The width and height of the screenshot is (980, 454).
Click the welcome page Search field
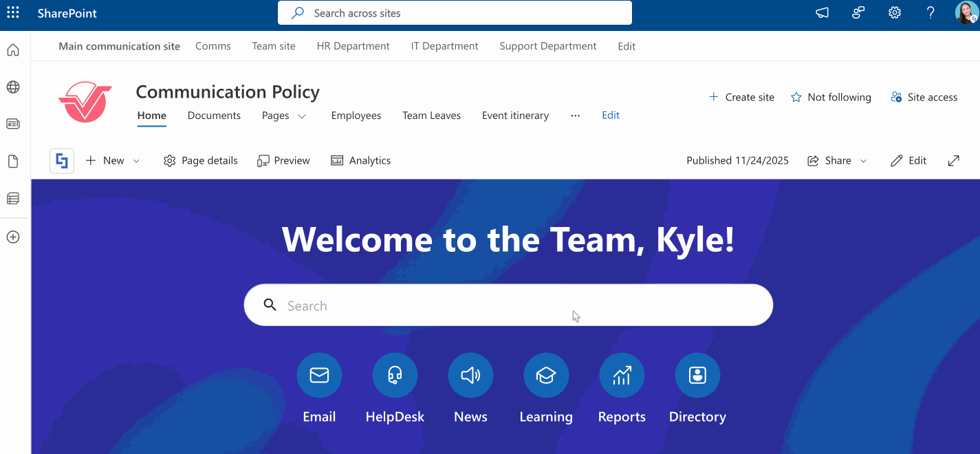coord(508,305)
